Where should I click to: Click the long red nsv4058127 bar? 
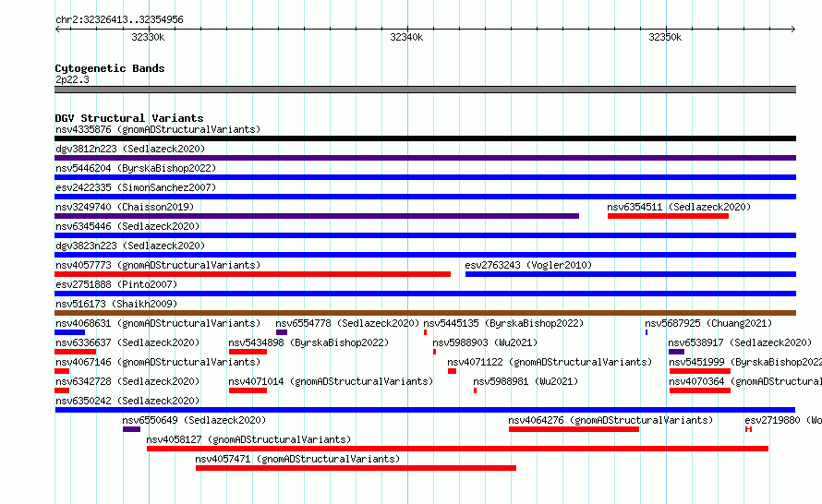click(x=458, y=449)
